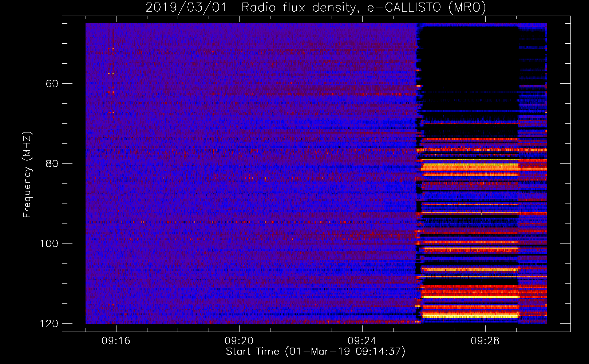Click the "100" frequency tick label
This screenshot has width=589, height=364.
click(x=49, y=244)
